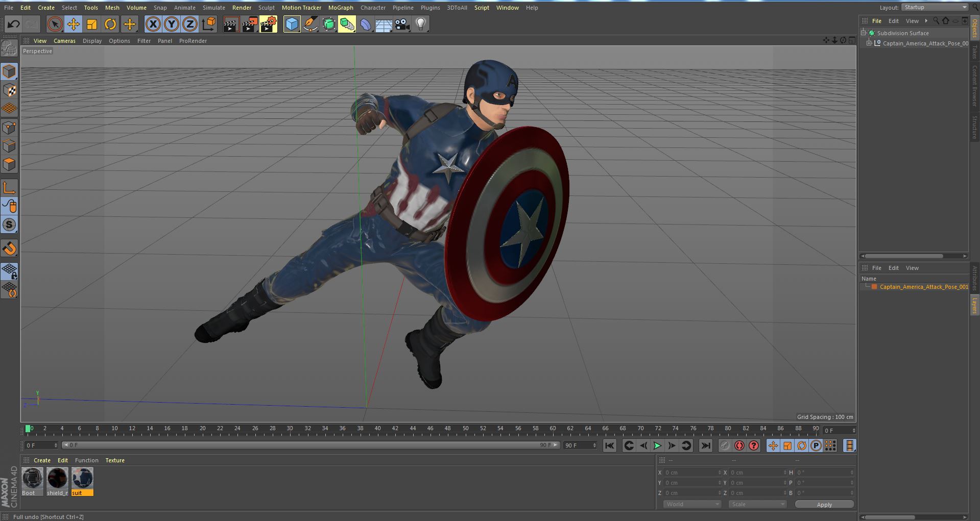Add a Camera object
This screenshot has width=980, height=521.
tap(402, 24)
